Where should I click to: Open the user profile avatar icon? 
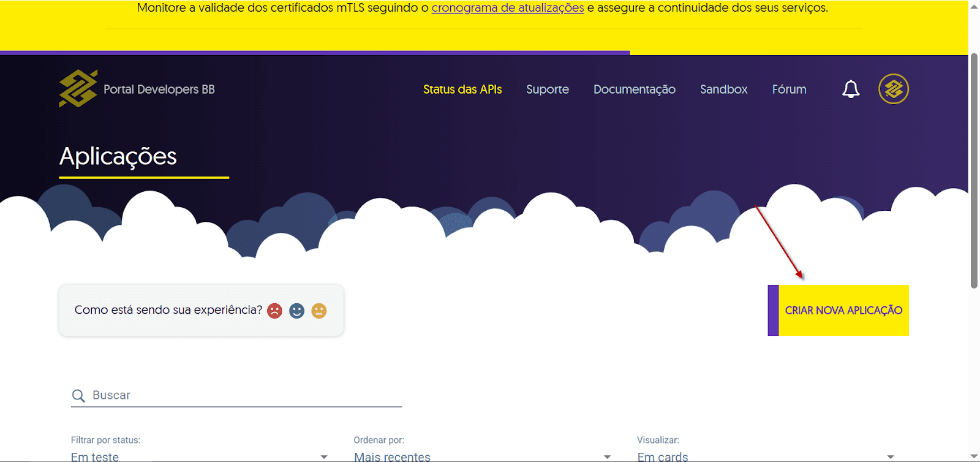point(894,89)
